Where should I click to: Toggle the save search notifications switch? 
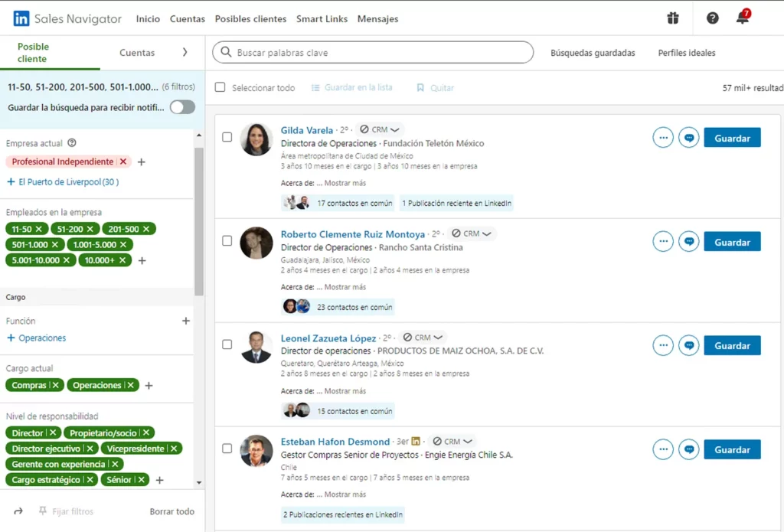point(182,107)
